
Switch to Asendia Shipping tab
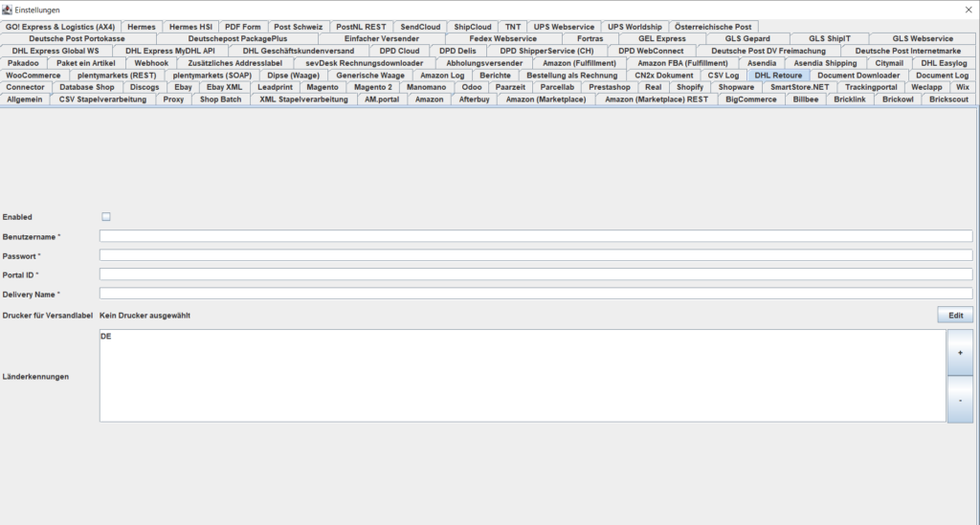(825, 63)
